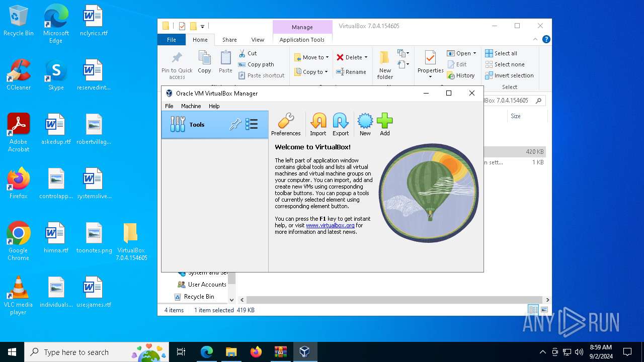This screenshot has height=362, width=644.
Task: Switch to Share ribbon tab
Action: [x=229, y=40]
